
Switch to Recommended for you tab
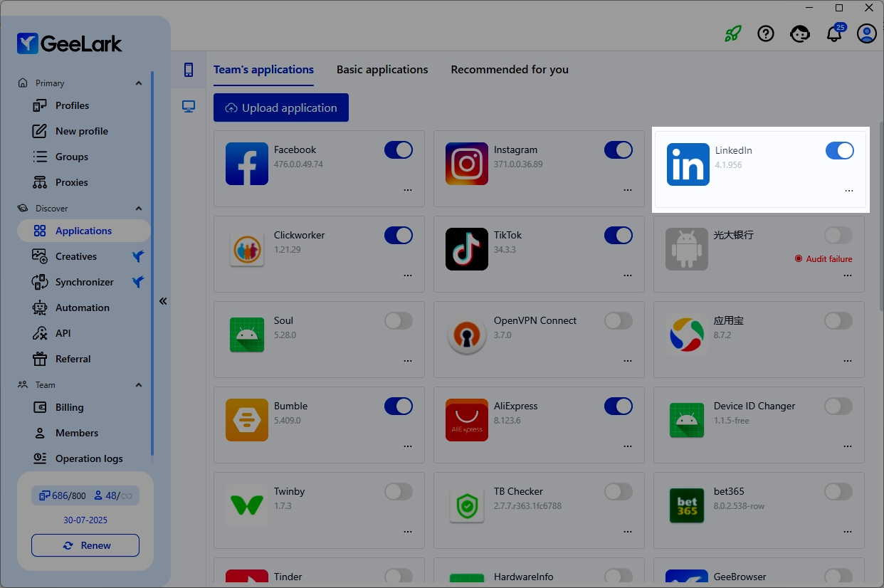(510, 70)
